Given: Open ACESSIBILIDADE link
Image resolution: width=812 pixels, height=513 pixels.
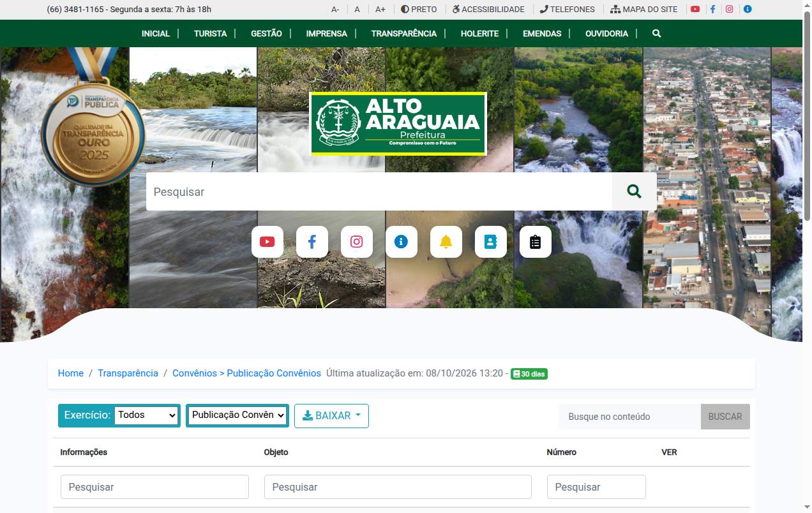Looking at the screenshot, I should (488, 10).
